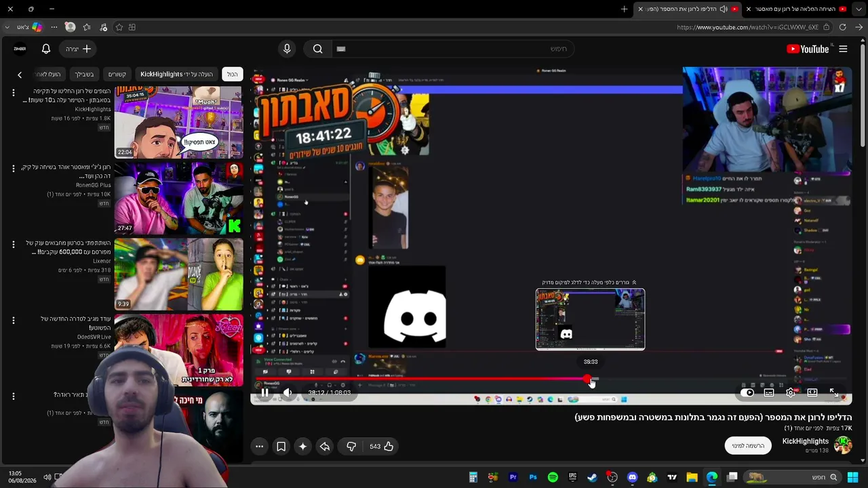The height and width of the screenshot is (488, 868).
Task: Like the video showing 543 likes
Action: (x=382, y=447)
